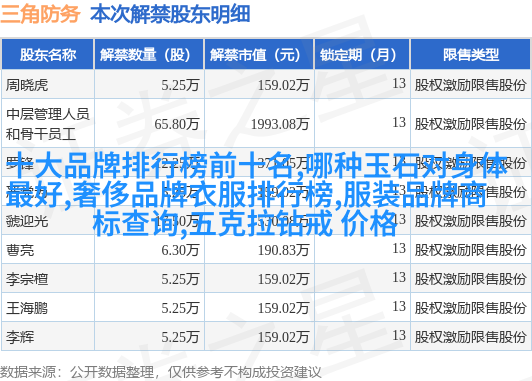Select 股权激励限售股份 in 李辉 row
The width and height of the screenshot is (532, 381).
click(x=470, y=337)
